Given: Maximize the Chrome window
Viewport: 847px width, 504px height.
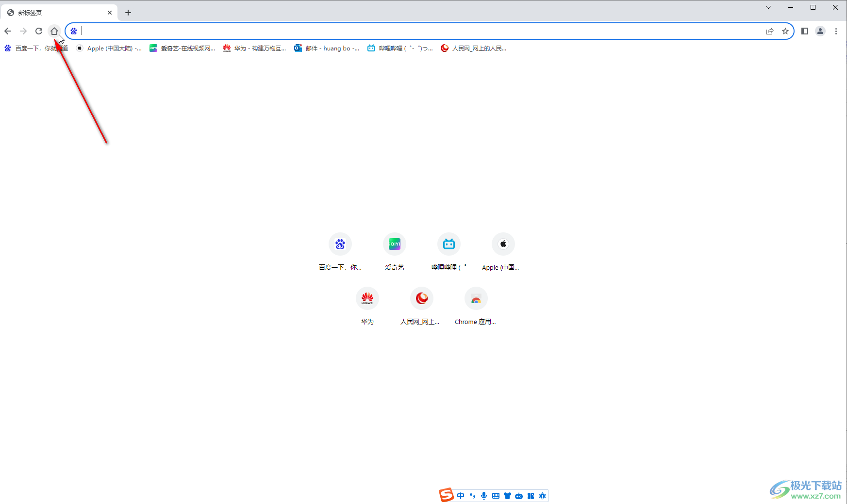Looking at the screenshot, I should [x=813, y=7].
